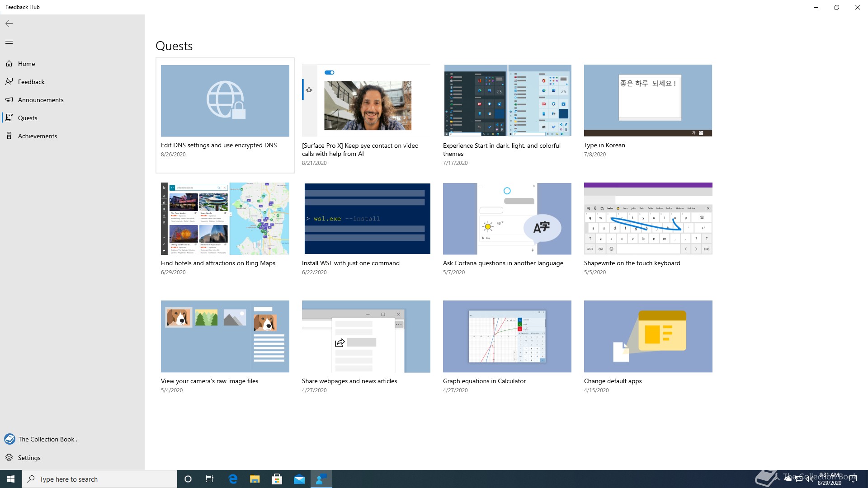
Task: Click the Home icon in the sidebar
Action: pyautogui.click(x=9, y=64)
